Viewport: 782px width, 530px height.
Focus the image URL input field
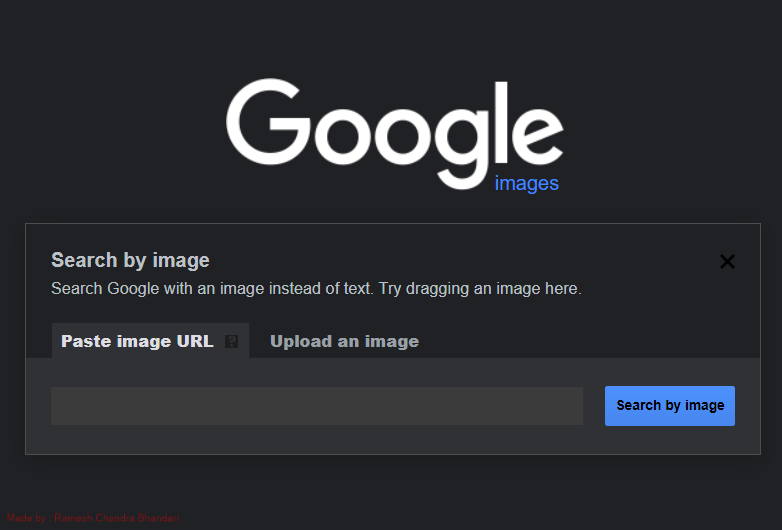tap(317, 406)
